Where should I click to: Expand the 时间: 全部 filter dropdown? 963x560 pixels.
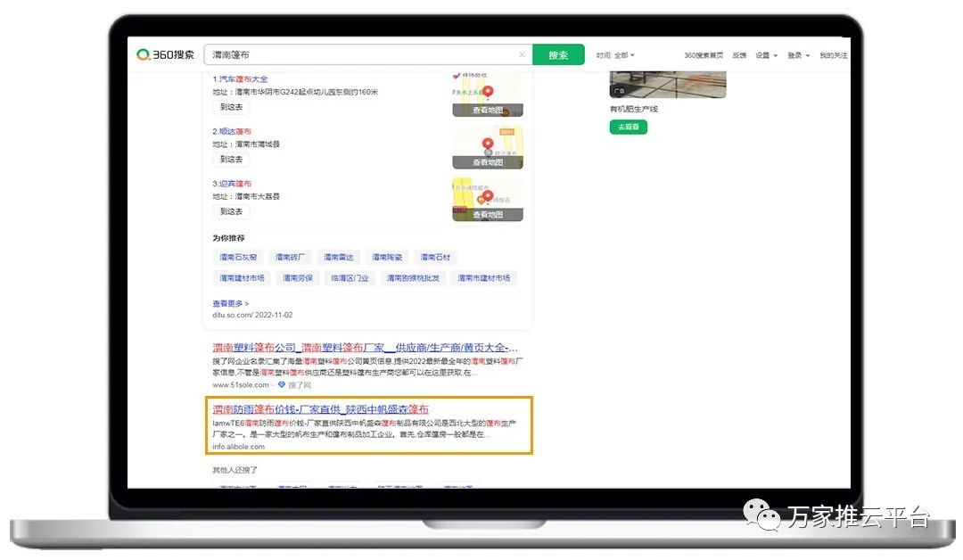[x=616, y=55]
